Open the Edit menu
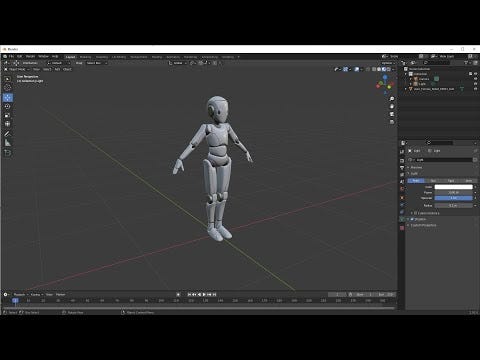The width and height of the screenshot is (480, 360). (20, 57)
